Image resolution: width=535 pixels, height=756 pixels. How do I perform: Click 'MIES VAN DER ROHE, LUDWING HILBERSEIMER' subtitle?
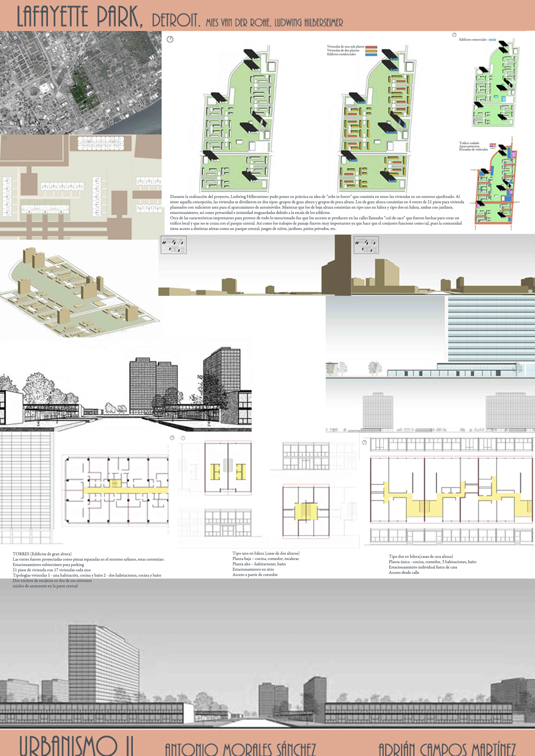(x=274, y=23)
